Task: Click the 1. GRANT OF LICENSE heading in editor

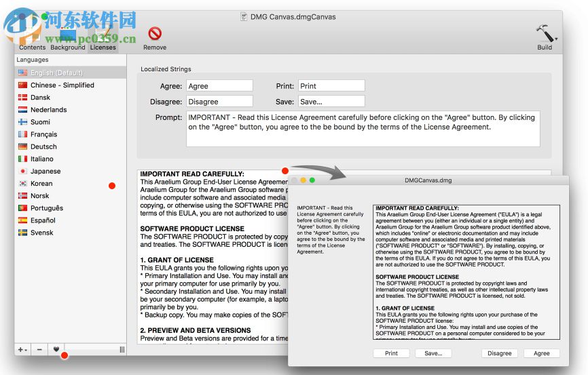Action: [177, 260]
